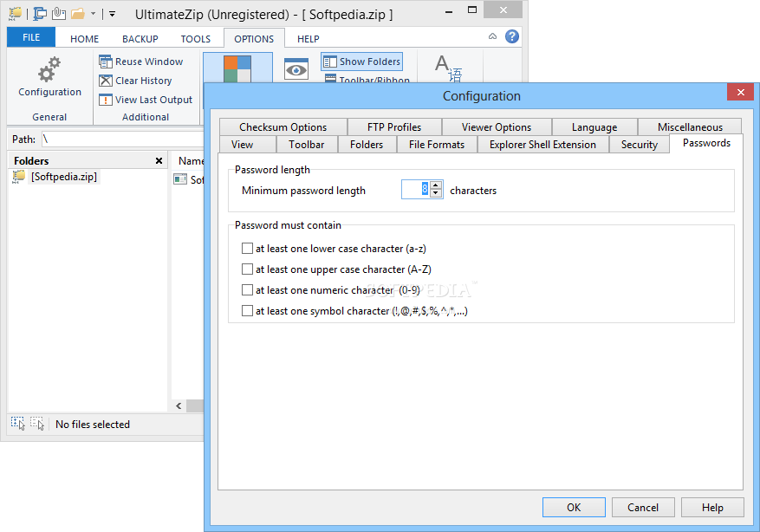Click the language A icon in ribbon
This screenshot has width=760, height=532.
click(x=448, y=68)
